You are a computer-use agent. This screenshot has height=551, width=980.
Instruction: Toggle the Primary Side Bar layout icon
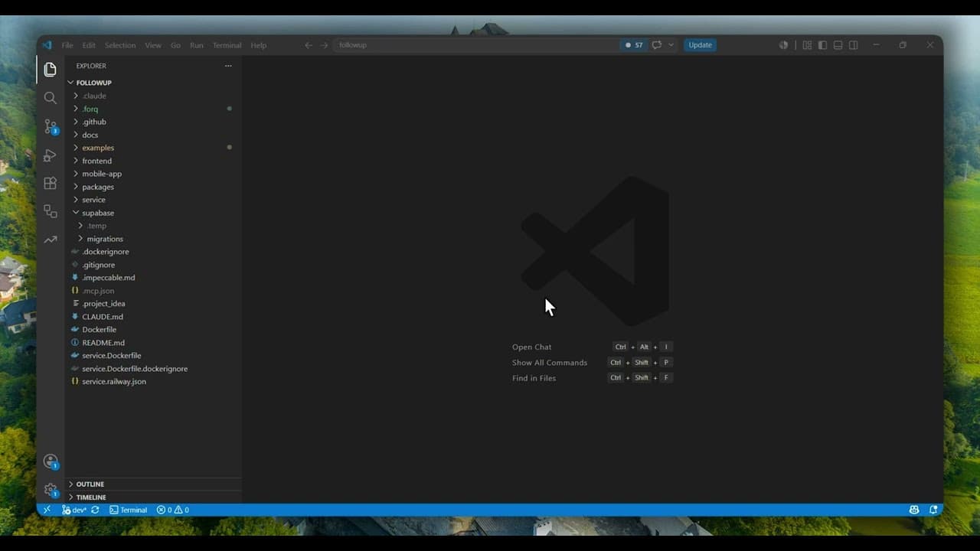pyautogui.click(x=822, y=45)
